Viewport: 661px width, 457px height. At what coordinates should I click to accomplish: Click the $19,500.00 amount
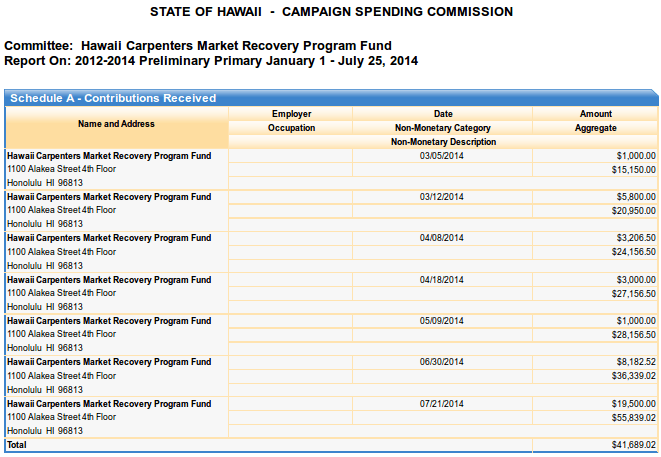634,404
